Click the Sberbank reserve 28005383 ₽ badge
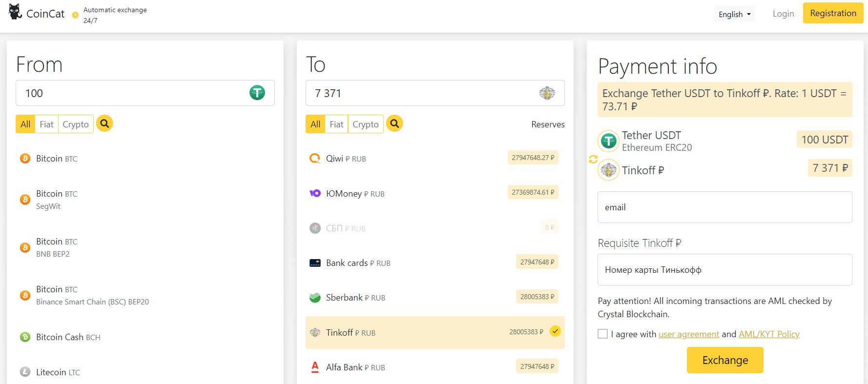 [537, 297]
